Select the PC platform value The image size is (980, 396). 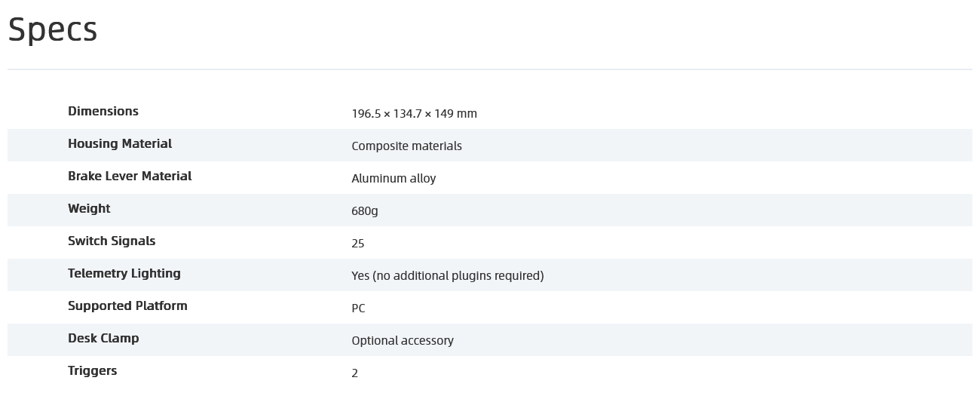358,309
